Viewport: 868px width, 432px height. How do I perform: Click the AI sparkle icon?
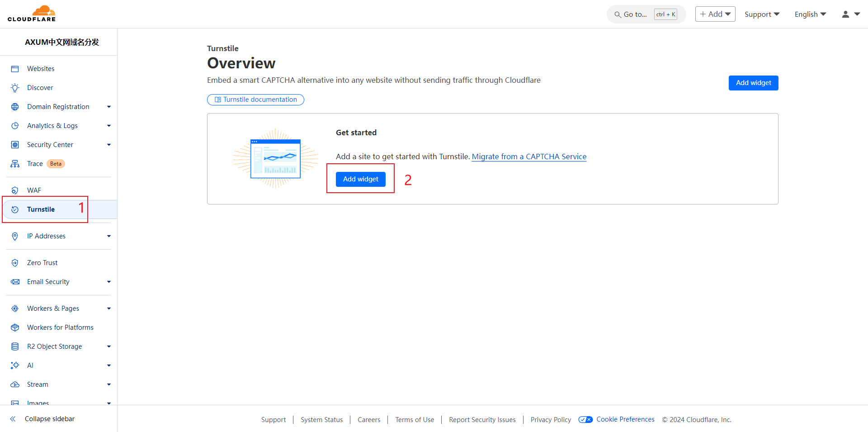click(x=15, y=366)
